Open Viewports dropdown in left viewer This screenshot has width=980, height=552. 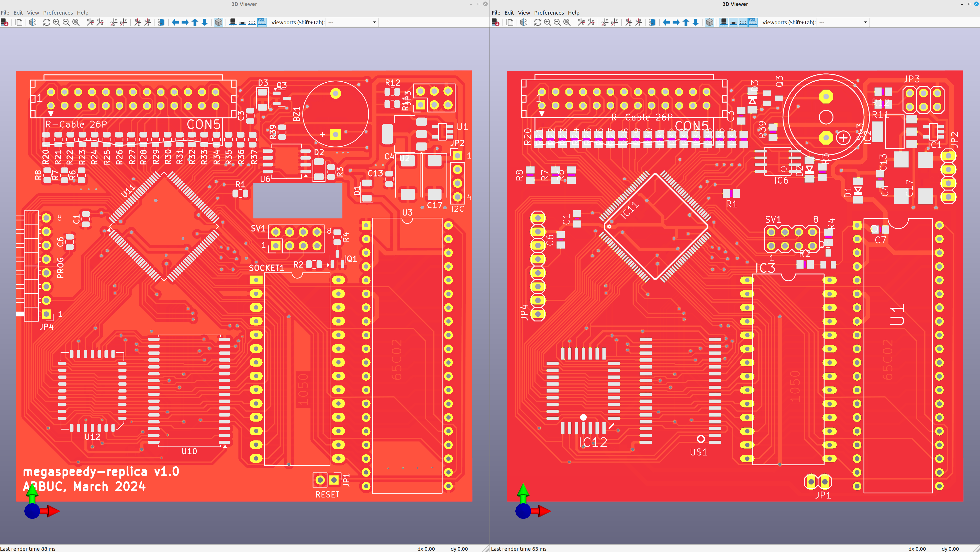click(x=352, y=23)
